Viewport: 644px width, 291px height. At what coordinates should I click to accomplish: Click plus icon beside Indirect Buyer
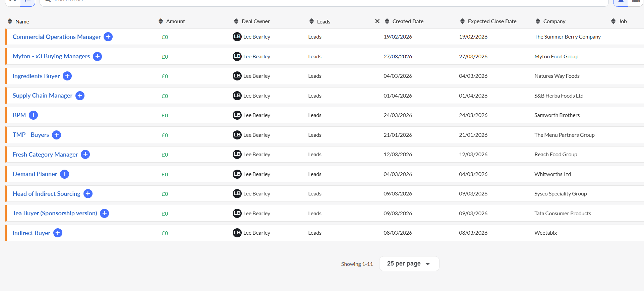pyautogui.click(x=58, y=233)
